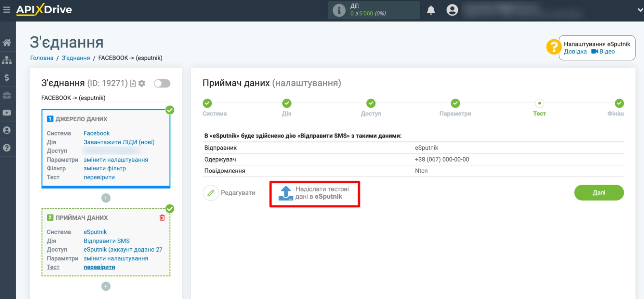Open the help question sidebar icon
The image size is (644, 299).
[x=7, y=148]
